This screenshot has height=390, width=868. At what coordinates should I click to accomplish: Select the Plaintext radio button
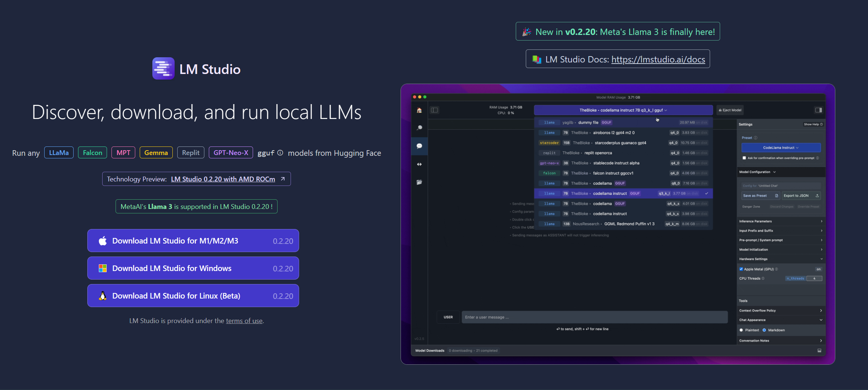[x=741, y=330]
